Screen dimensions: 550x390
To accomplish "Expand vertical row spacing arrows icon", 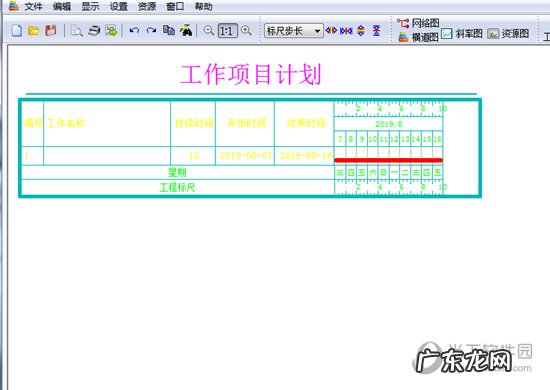I will pyautogui.click(x=361, y=31).
